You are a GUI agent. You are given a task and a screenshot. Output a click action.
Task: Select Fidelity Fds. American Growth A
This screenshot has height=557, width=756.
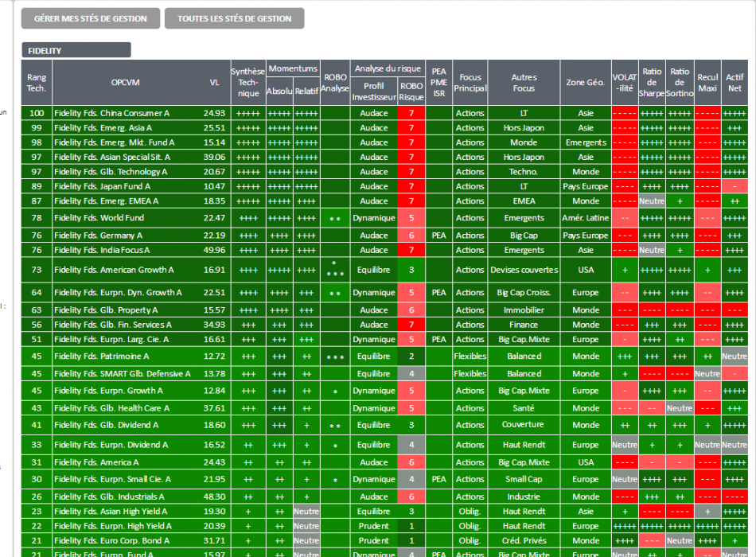click(114, 270)
